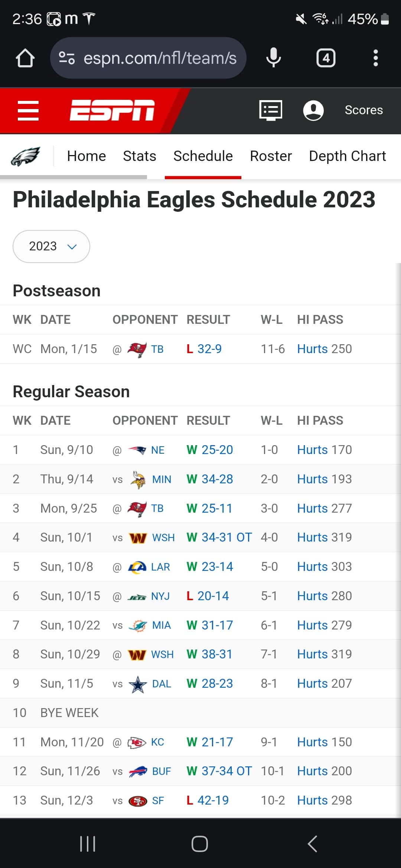Open the ESPN user profile icon

click(313, 111)
